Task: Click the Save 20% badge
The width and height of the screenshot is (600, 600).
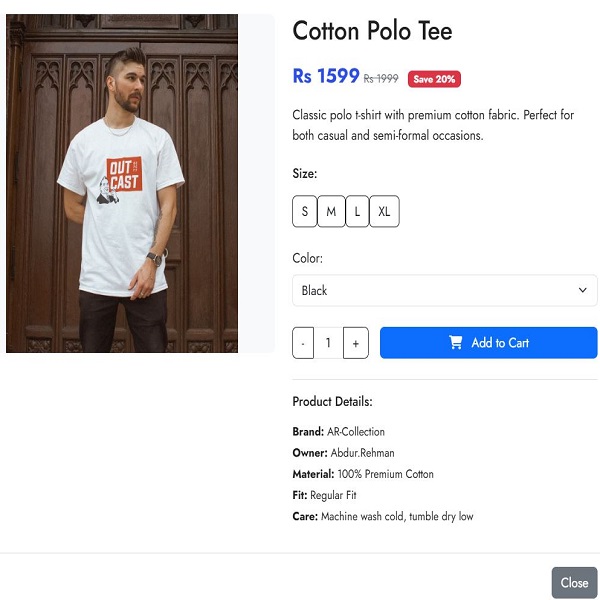Action: pos(434,79)
